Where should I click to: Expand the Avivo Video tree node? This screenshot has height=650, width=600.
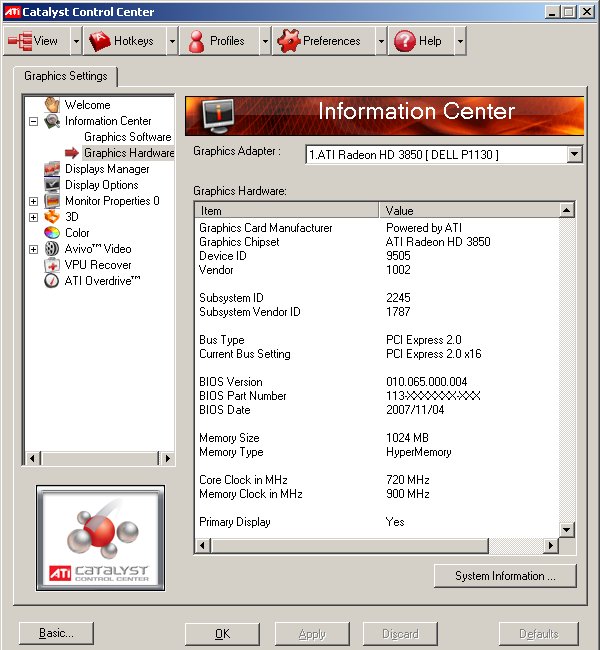pos(34,250)
